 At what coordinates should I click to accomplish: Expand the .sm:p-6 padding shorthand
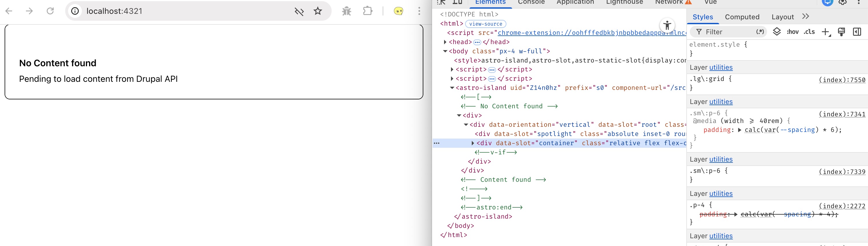(x=740, y=130)
